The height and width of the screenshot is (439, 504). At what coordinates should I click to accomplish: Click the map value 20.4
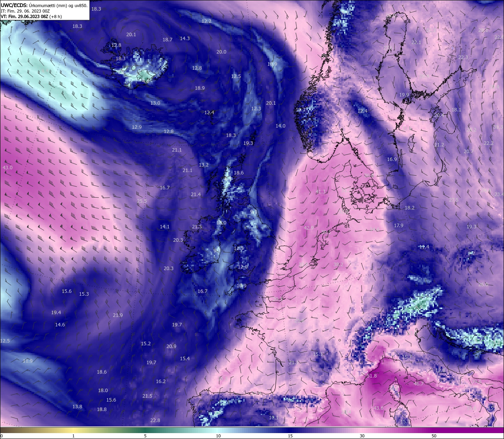439,115
